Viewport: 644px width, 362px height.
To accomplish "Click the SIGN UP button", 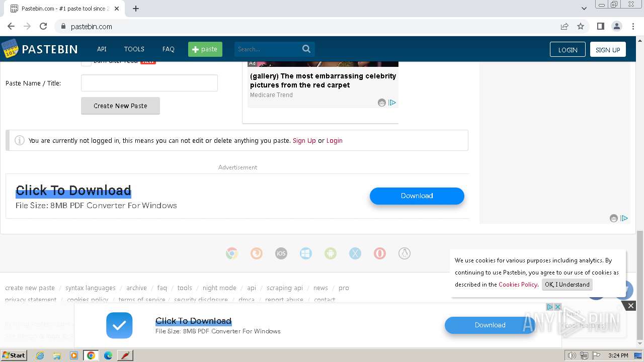I will [608, 49].
